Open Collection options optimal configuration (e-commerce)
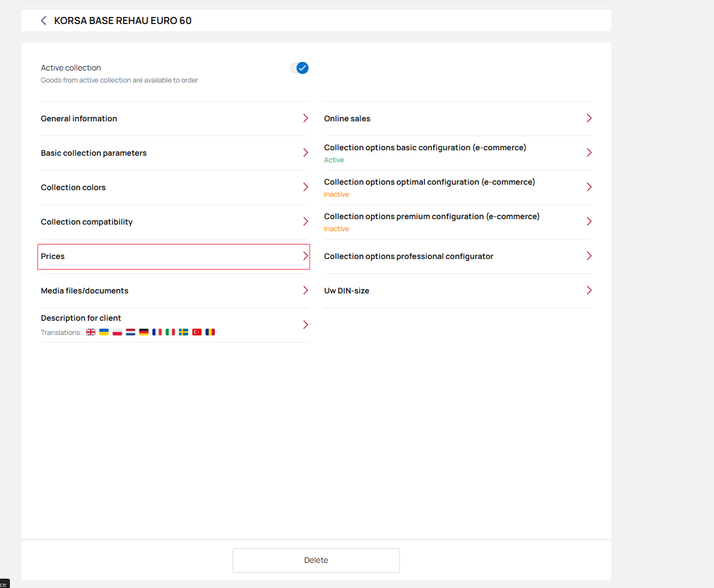Viewport: 714px width, 588px height. (458, 187)
